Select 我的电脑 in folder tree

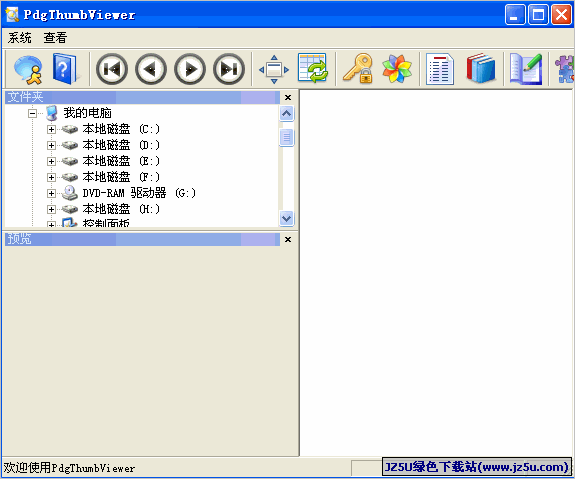tap(87, 113)
